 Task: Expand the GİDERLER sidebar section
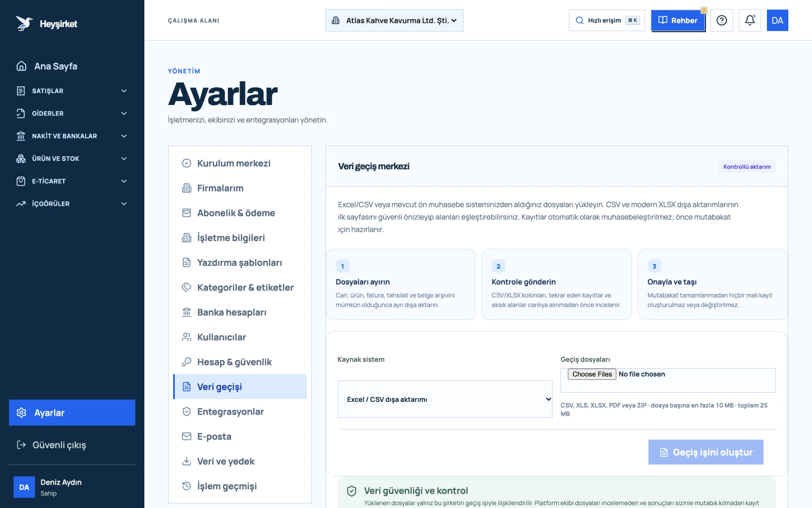point(72,113)
